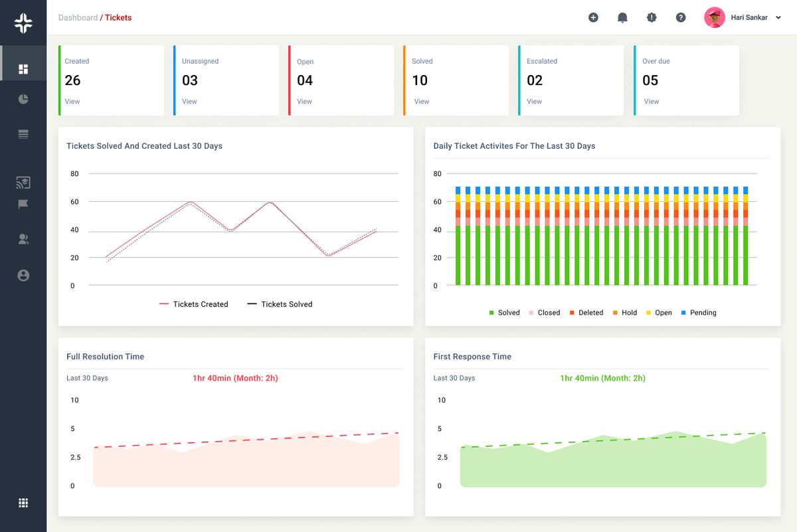Open the sidebar list view icon
The width and height of the screenshot is (797, 532).
click(x=23, y=135)
